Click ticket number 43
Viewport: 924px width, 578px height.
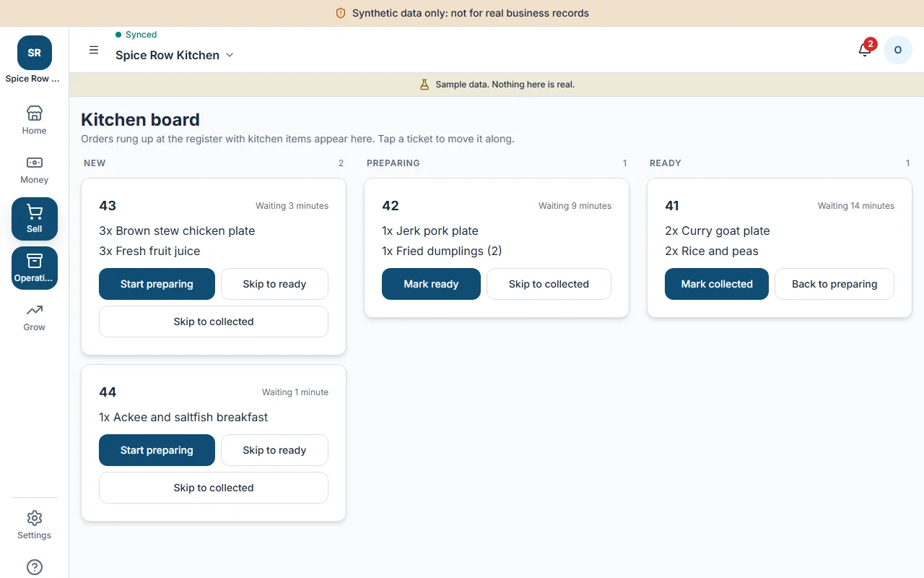(108, 206)
